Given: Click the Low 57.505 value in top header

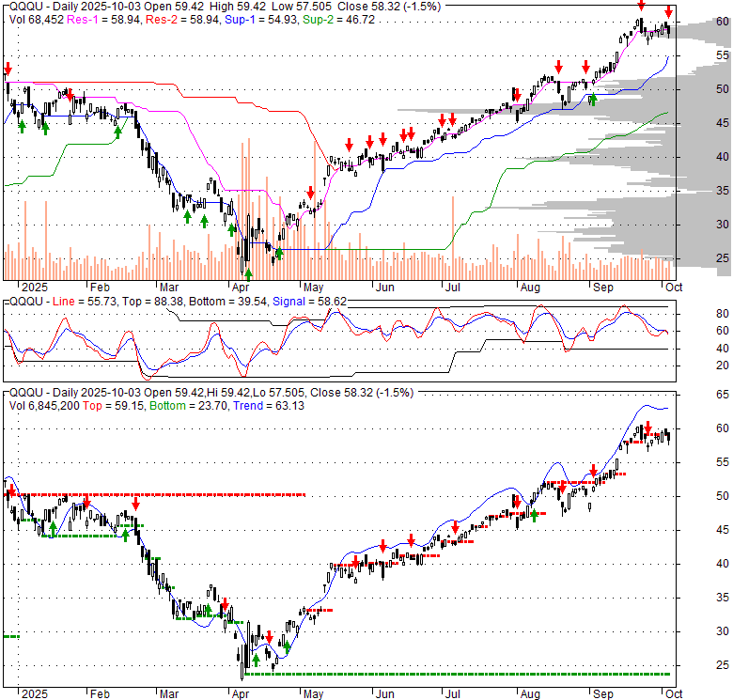Looking at the screenshot, I should [x=302, y=7].
